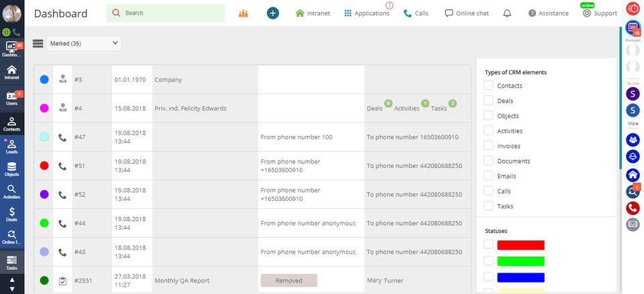Open Activities counter link in row #4
The width and height of the screenshot is (644, 294).
pos(407,108)
